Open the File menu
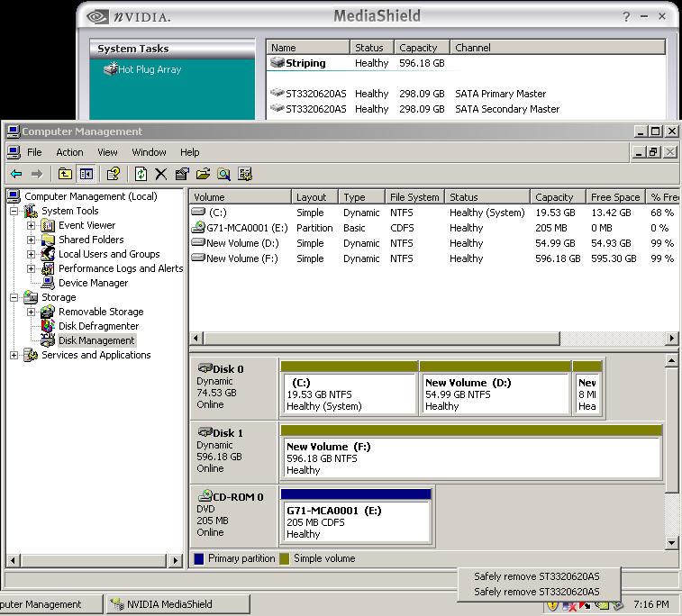 34,152
